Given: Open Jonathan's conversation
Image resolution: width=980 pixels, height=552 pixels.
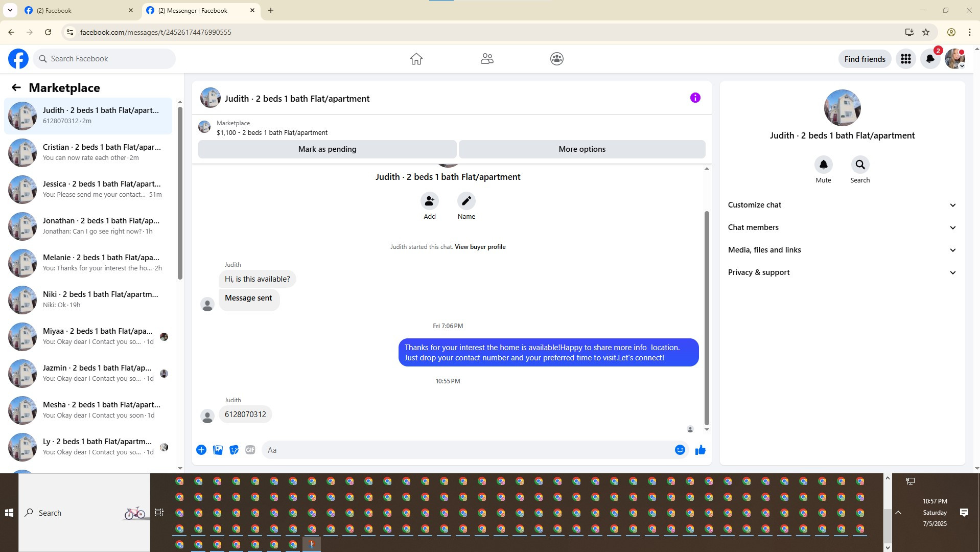Looking at the screenshot, I should 88,226.
